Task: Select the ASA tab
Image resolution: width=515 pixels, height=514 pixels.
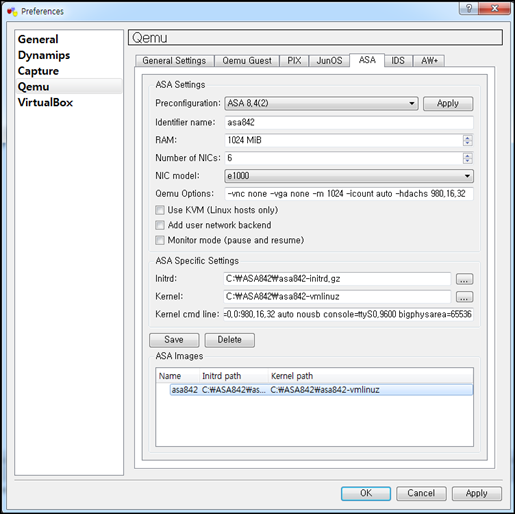Action: (367, 60)
